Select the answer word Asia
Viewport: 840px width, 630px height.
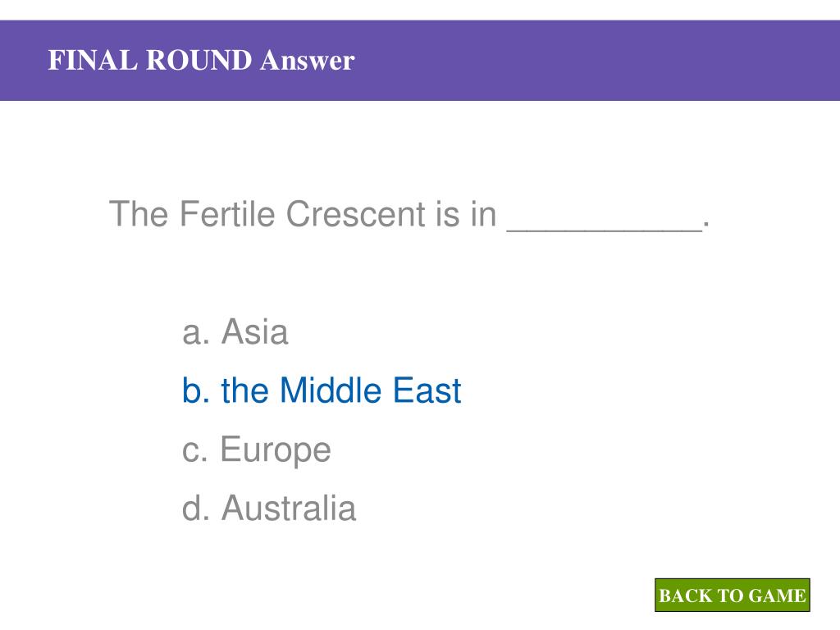click(x=255, y=331)
